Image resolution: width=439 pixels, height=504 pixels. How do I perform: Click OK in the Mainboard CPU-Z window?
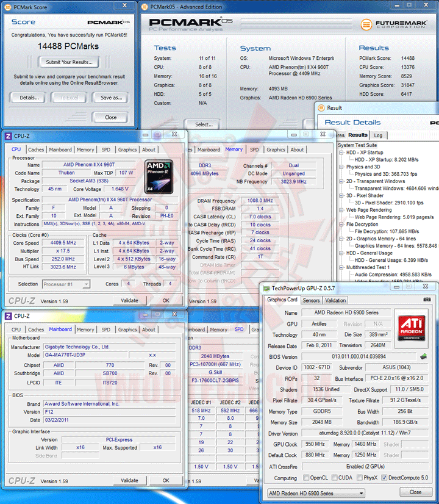[x=166, y=481]
